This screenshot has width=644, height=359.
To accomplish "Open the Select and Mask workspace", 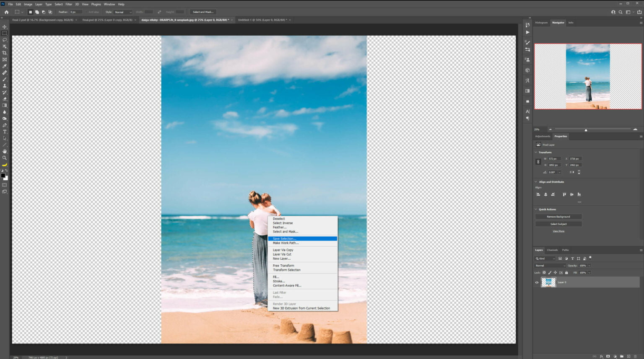I will pos(203,12).
